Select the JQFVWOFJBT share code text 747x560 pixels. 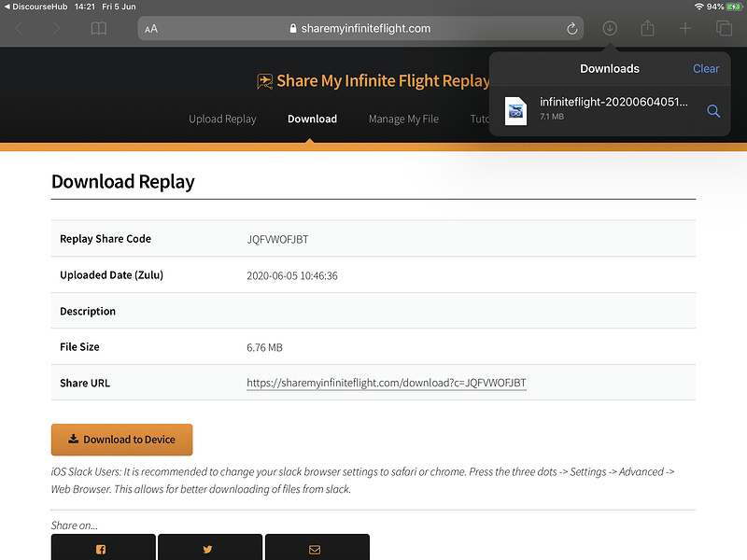tap(277, 239)
